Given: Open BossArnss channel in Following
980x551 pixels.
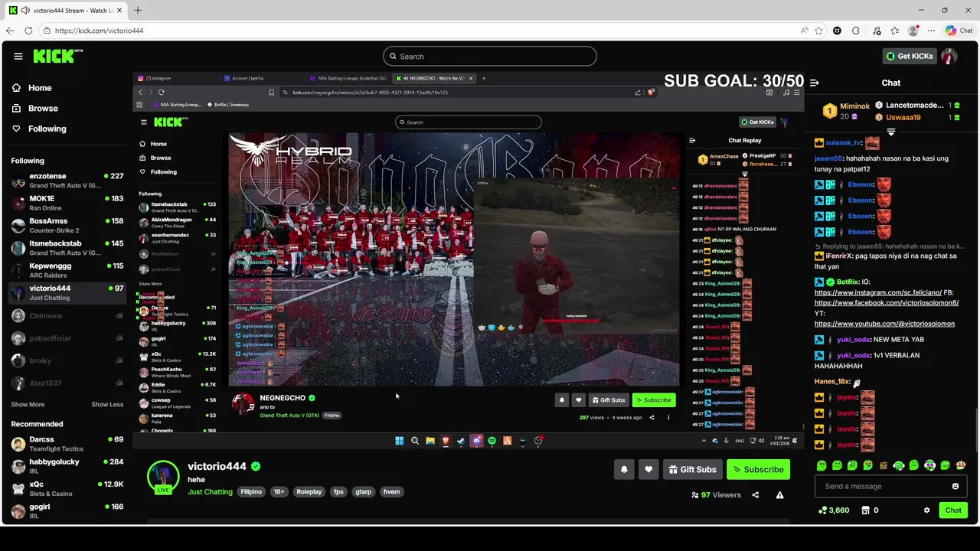Looking at the screenshot, I should click(67, 225).
